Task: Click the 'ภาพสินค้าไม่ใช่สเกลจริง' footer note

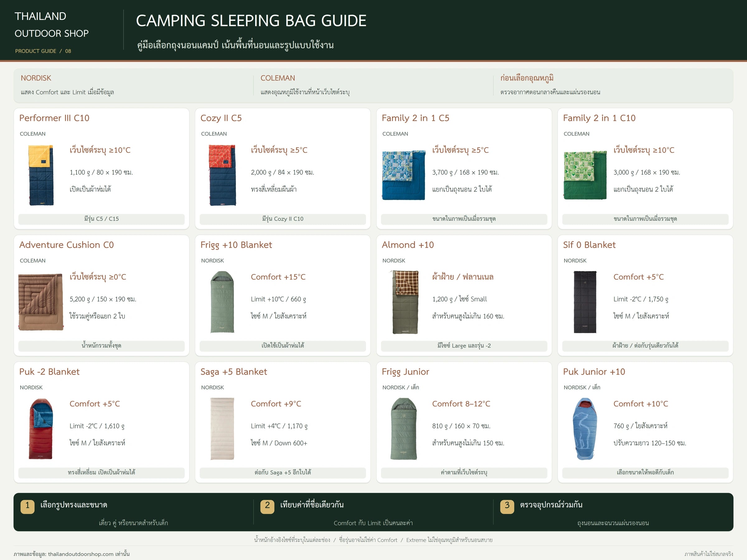Action: pos(709,554)
